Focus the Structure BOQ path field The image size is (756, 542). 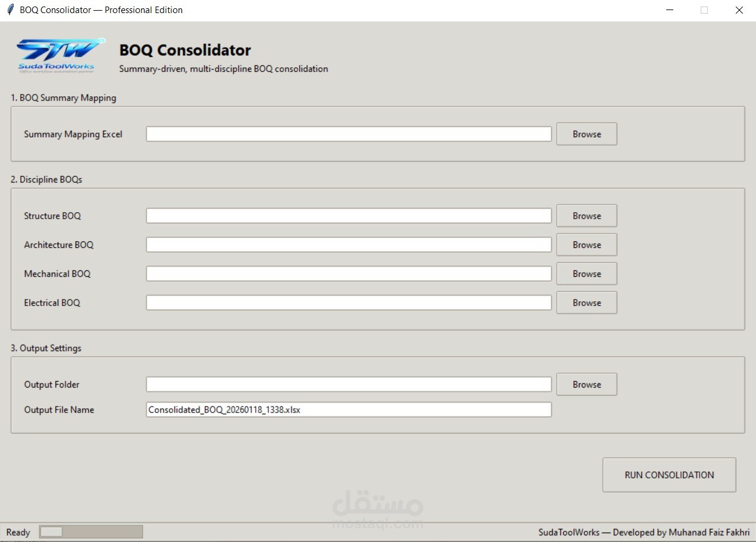[349, 216]
